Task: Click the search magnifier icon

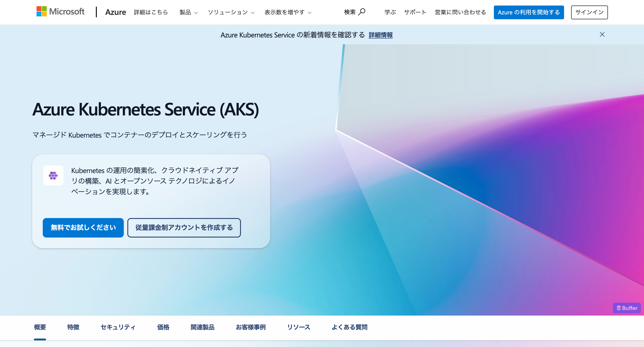Action: [361, 12]
